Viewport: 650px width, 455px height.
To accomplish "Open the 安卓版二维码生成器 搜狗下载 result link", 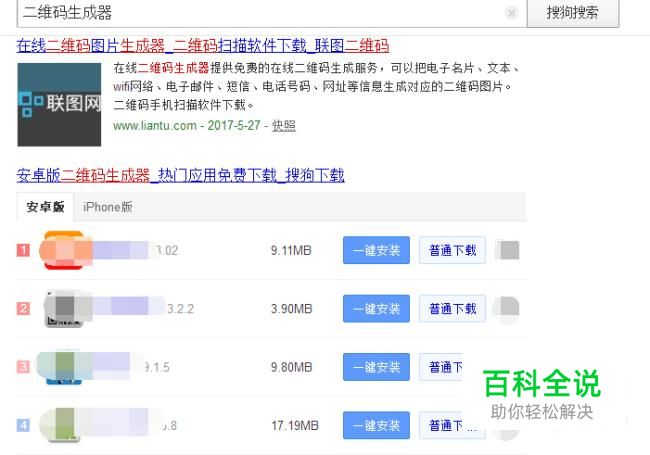I will point(180,175).
